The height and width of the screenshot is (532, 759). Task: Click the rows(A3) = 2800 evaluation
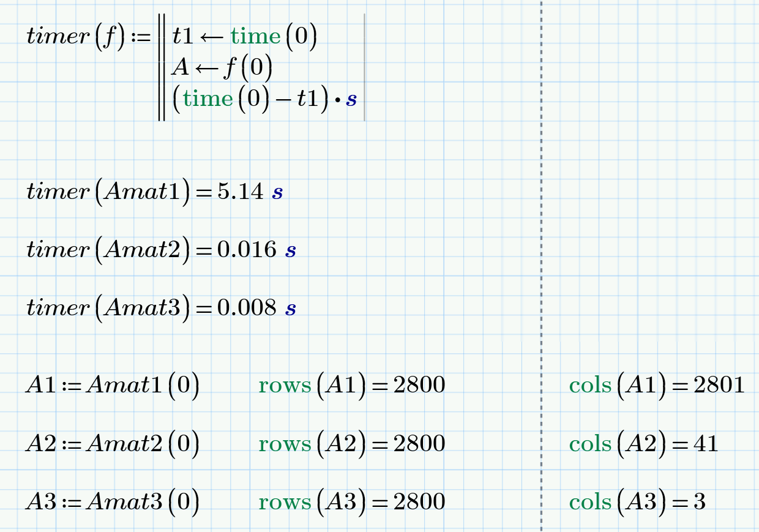click(x=352, y=502)
